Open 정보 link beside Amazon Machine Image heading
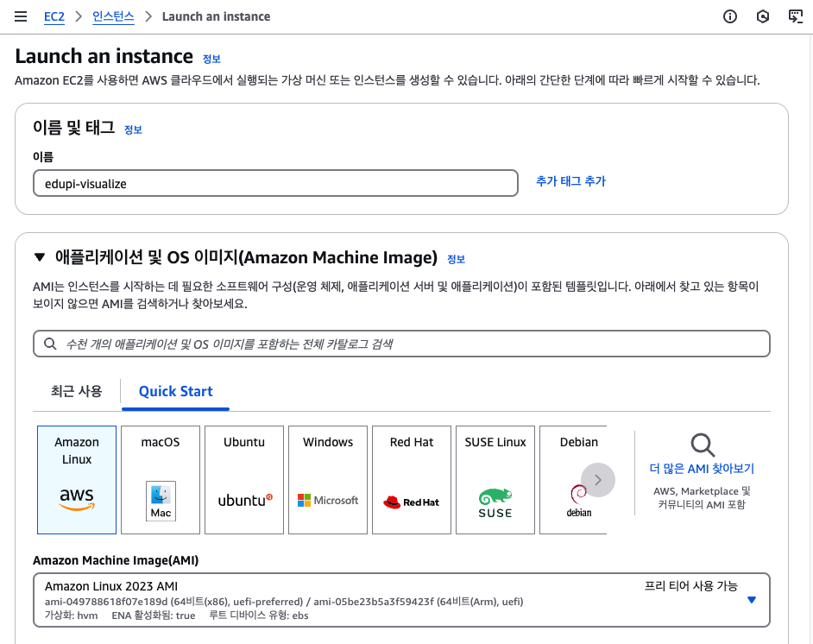The width and height of the screenshot is (813, 644). (x=457, y=259)
